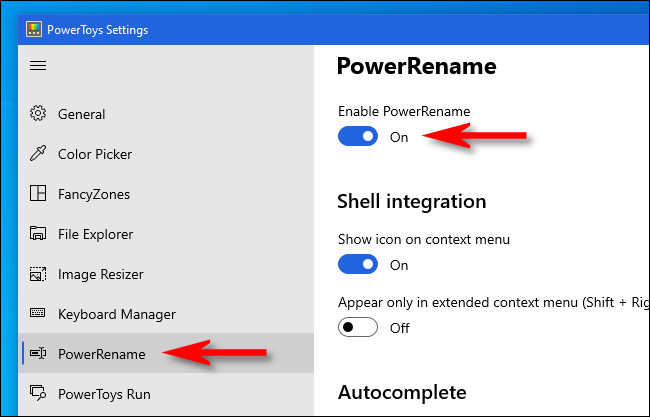Switch to the FancyZones page
Image resolution: width=650 pixels, height=417 pixels.
point(94,194)
